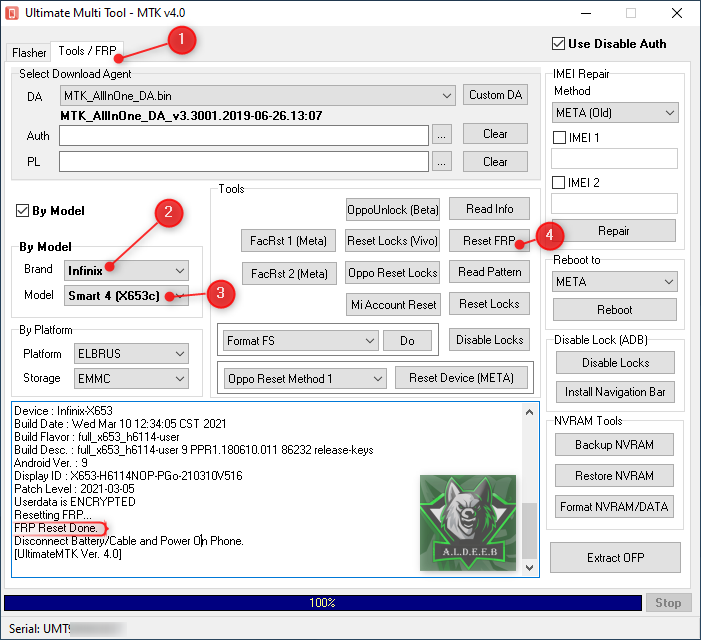Click the Ultimate Multi Tool app icon
The height and width of the screenshot is (640, 701).
point(12,13)
